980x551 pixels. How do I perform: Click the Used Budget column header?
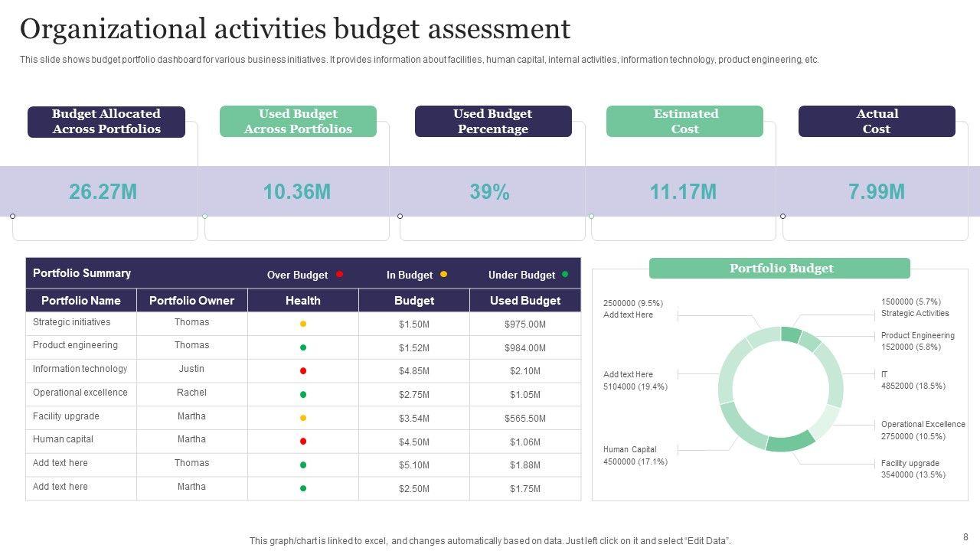tap(524, 301)
